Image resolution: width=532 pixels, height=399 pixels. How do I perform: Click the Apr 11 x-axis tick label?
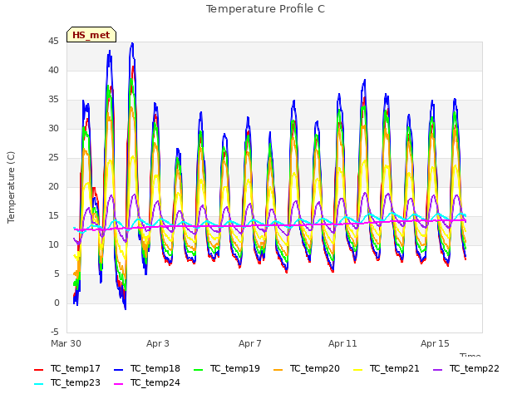coord(342,343)
